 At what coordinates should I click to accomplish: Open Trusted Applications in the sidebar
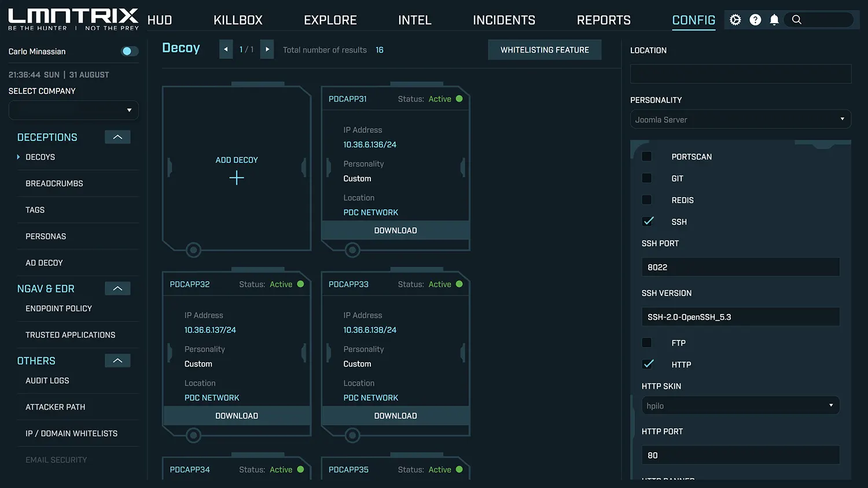71,335
